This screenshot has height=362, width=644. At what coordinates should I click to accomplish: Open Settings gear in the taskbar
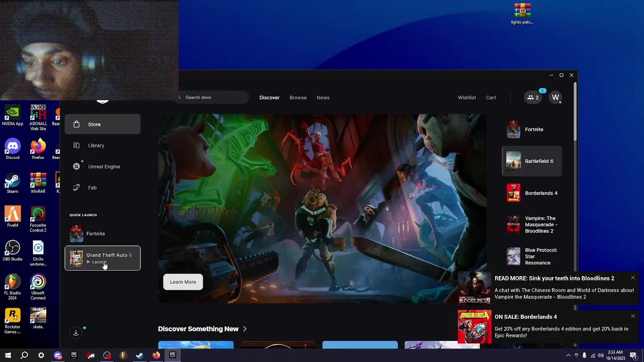click(x=41, y=355)
